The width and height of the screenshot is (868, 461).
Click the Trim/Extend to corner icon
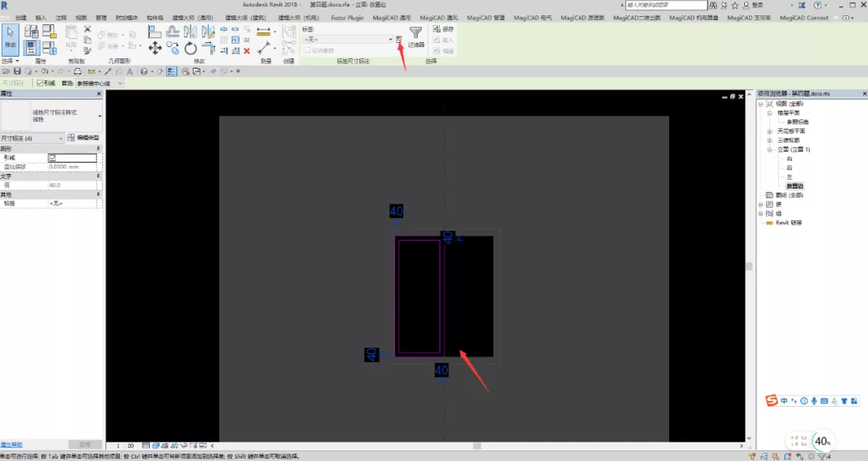pos(208,48)
